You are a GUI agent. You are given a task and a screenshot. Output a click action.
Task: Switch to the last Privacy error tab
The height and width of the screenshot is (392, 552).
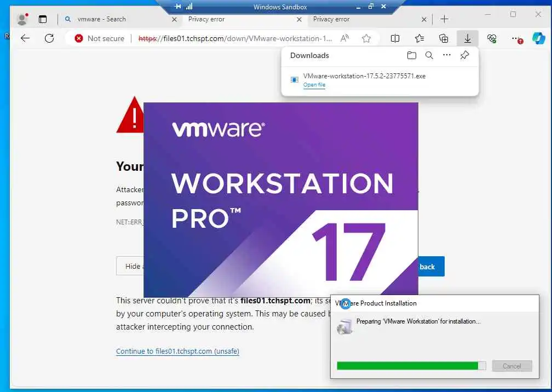point(369,19)
